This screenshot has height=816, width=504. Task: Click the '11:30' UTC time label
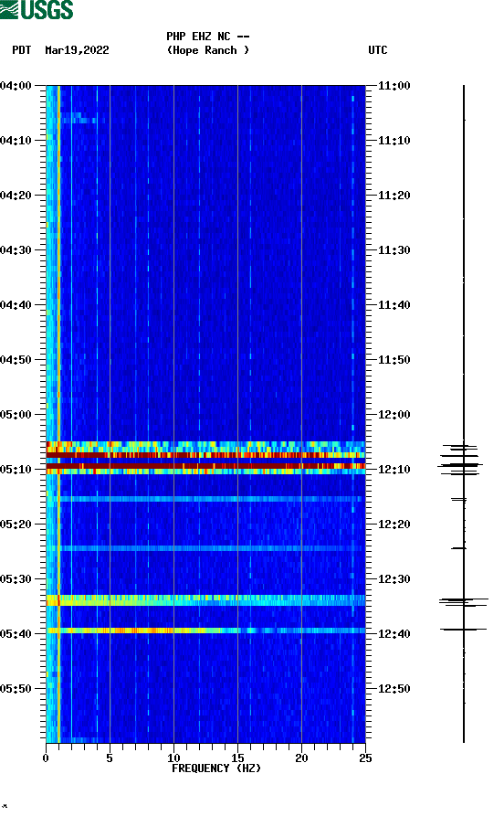click(394, 249)
